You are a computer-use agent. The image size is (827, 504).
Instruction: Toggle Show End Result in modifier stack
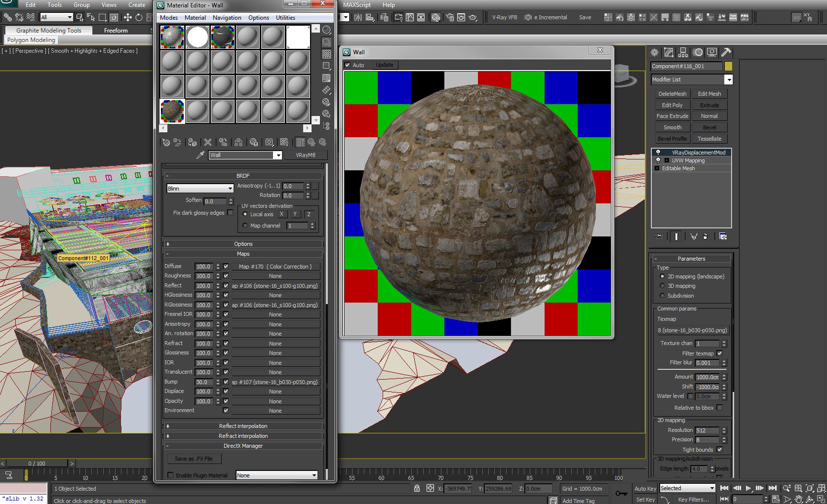(x=676, y=236)
